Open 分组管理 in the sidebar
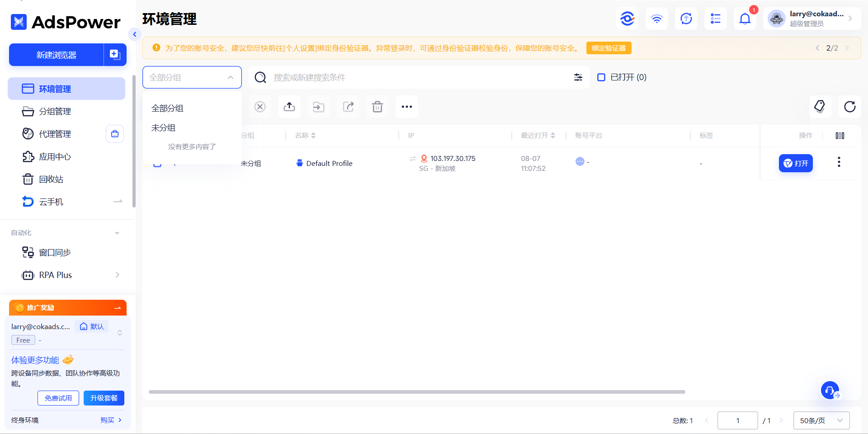Screen dimensions: 868x434 click(x=66, y=111)
